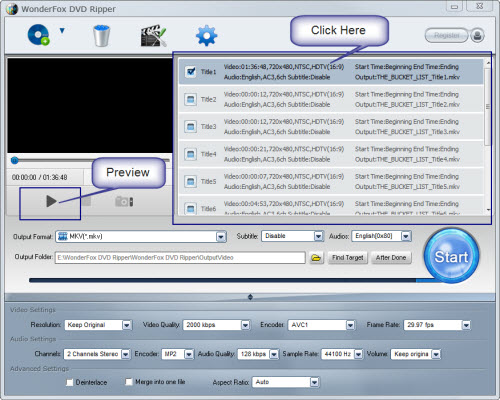Check the Title5 checkbox
500x400 pixels.
(191, 181)
